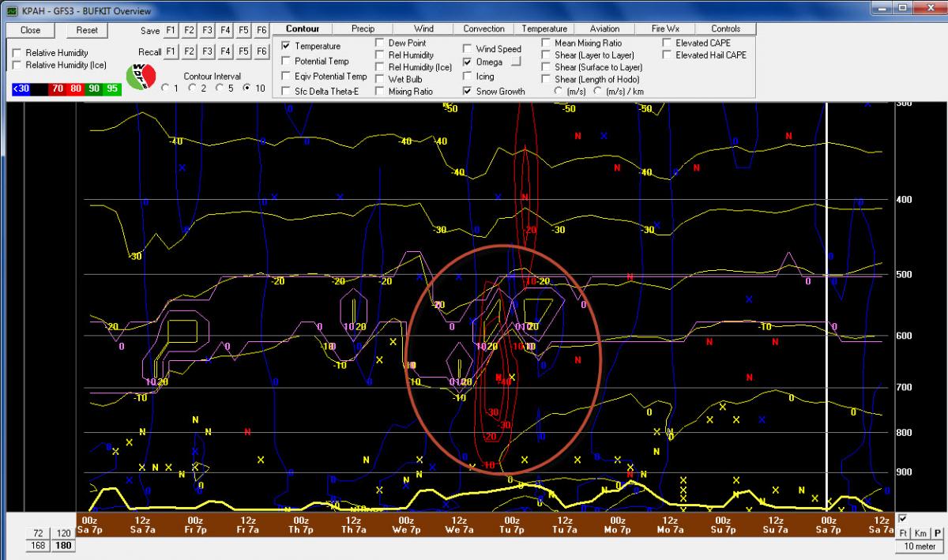Click the 12z Fr 7a time label
The width and height of the screenshot is (948, 560).
(x=247, y=525)
